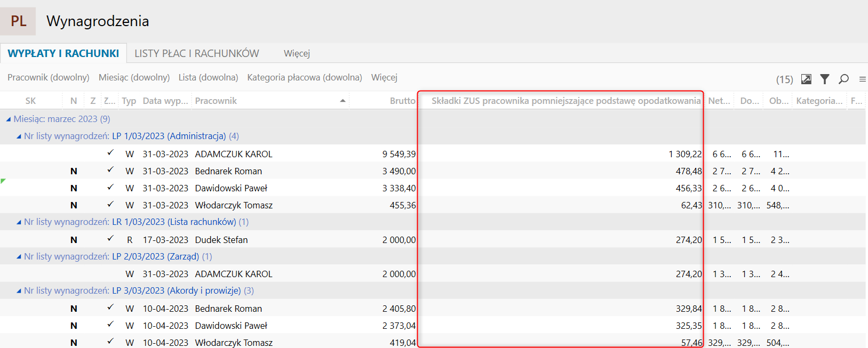Click the export list icon

pos(806,79)
